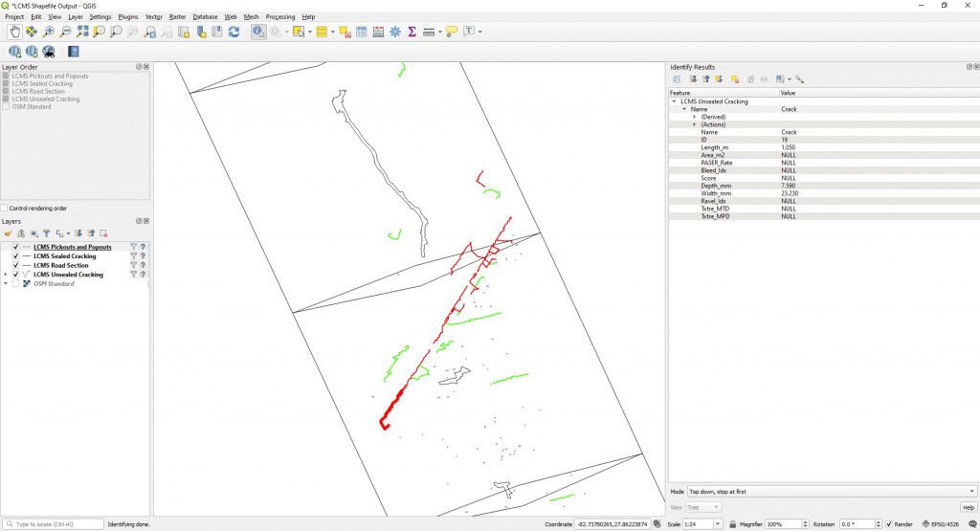Screen dimensions: 980x531
Task: Click the Pan Map to Selection tool
Action: 32,32
